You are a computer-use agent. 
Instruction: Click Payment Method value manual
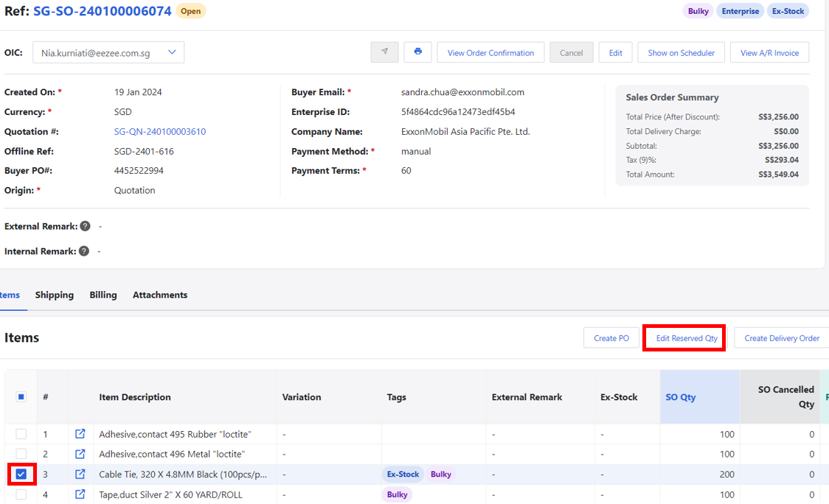point(416,151)
